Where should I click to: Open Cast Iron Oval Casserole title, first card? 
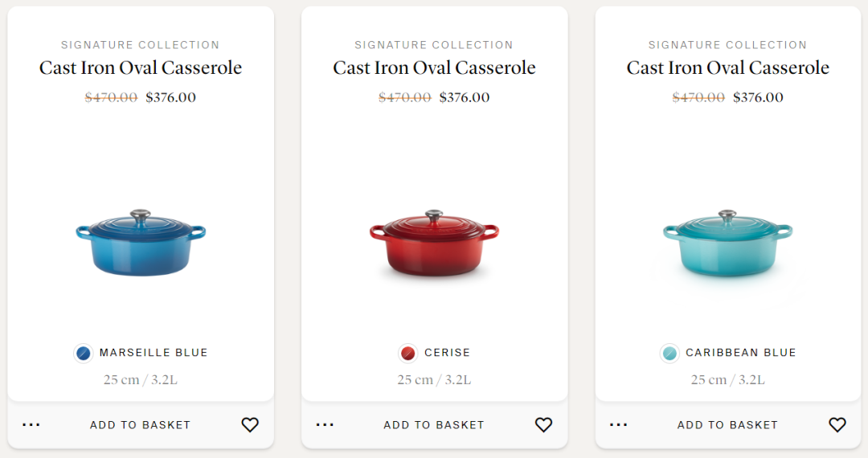141,68
